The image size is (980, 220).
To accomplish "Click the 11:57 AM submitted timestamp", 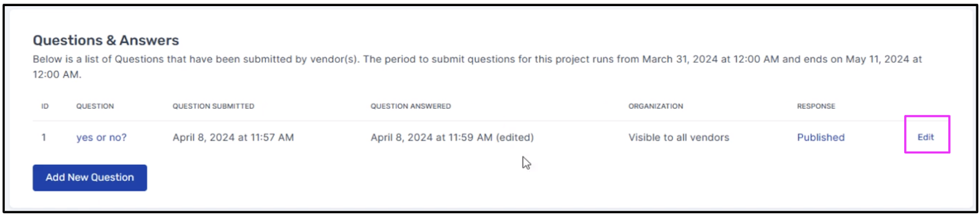I will [x=233, y=137].
